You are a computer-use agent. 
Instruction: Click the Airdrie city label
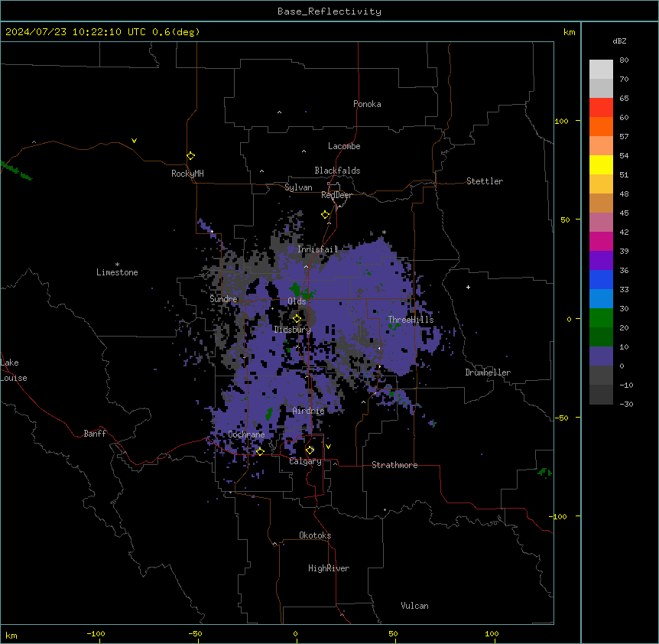click(x=309, y=411)
